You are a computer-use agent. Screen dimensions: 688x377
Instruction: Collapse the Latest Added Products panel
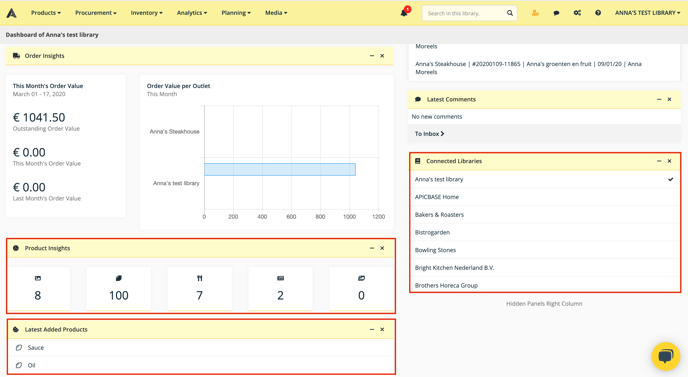(x=372, y=329)
